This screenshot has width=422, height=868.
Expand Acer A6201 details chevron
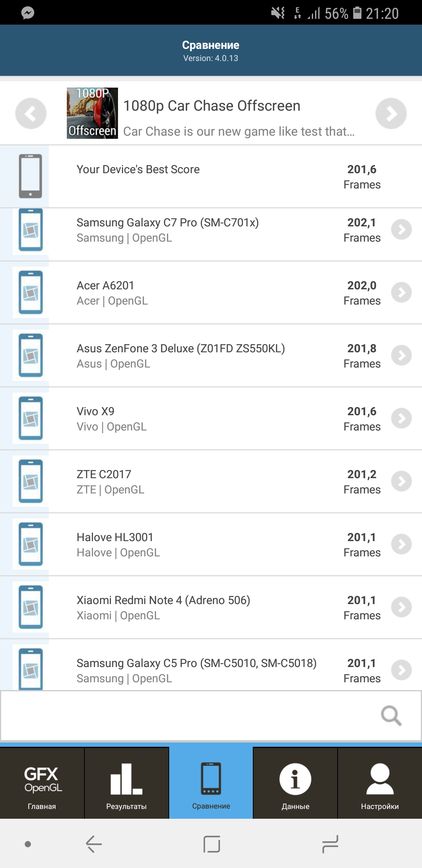tap(401, 292)
